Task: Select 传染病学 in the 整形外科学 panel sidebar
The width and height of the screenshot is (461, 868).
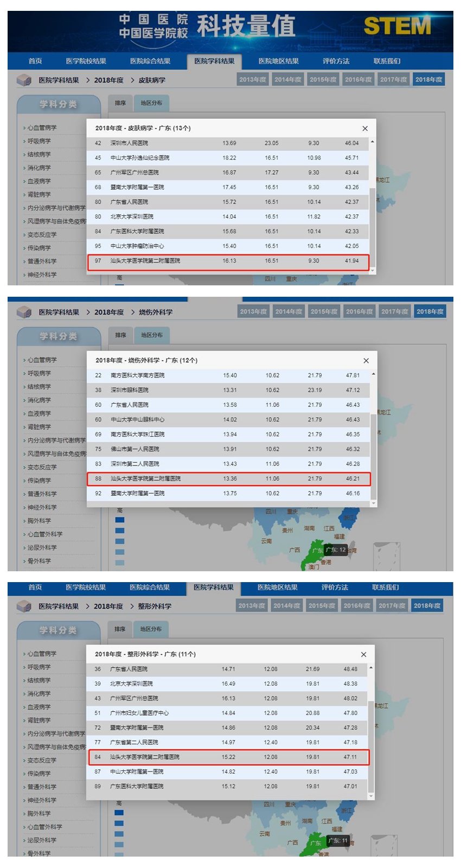Action: click(x=39, y=774)
